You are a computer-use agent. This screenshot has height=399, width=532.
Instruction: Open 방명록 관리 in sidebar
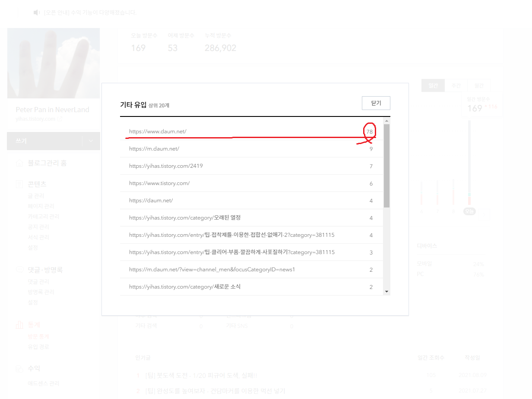(41, 292)
